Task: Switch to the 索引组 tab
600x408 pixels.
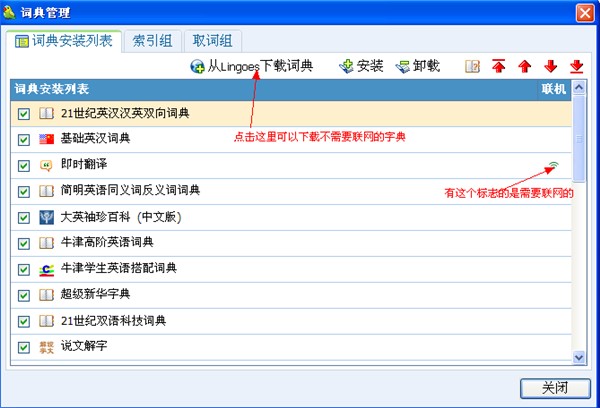Action: [x=152, y=41]
